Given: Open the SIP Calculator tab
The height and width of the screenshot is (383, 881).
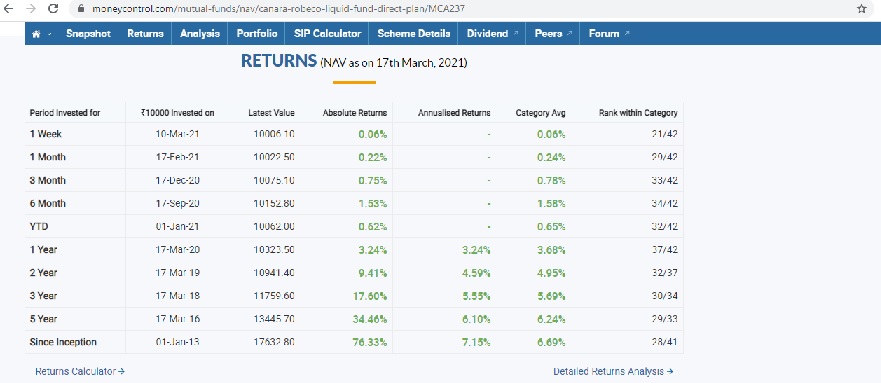Looking at the screenshot, I should click(327, 34).
